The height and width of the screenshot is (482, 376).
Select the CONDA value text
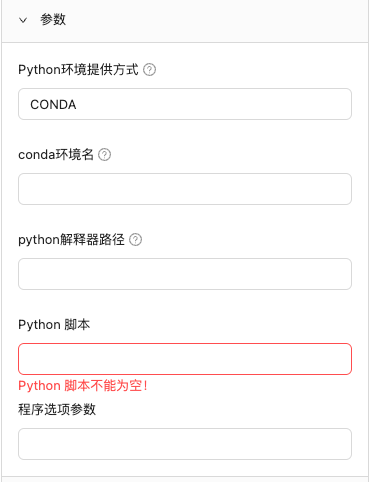[x=53, y=105]
